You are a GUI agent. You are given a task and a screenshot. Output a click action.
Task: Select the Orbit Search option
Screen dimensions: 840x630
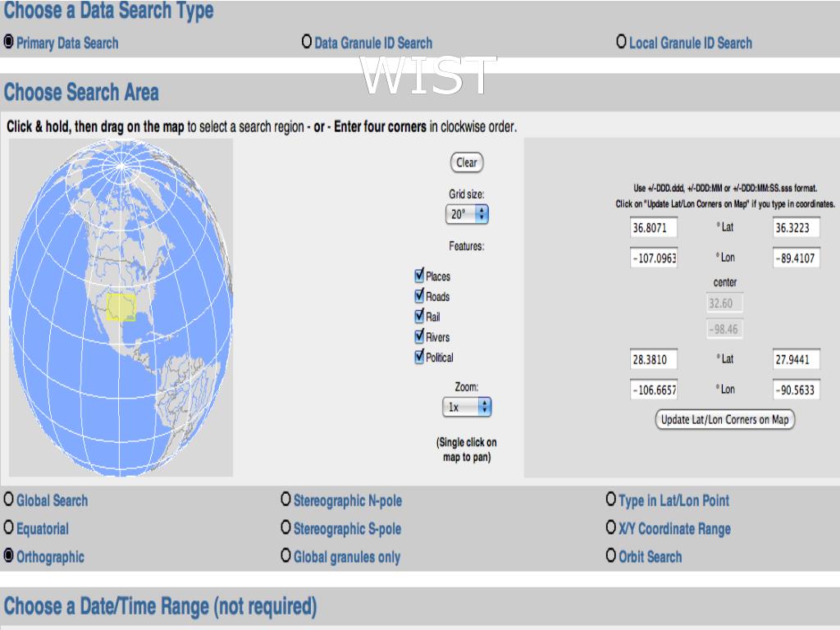pos(610,555)
